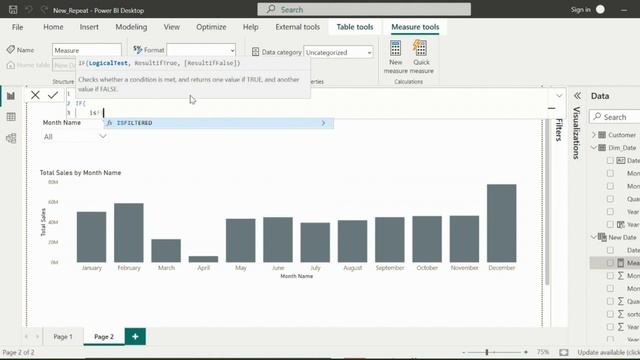Collapse the Dim_Date table
640x360 pixels.
[x=594, y=148]
